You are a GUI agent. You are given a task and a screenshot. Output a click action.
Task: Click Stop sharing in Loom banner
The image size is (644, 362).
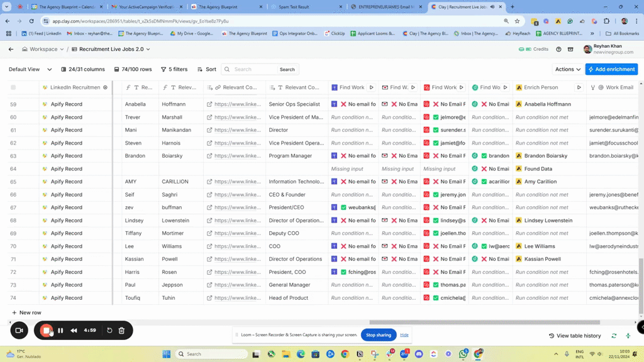tap(378, 335)
